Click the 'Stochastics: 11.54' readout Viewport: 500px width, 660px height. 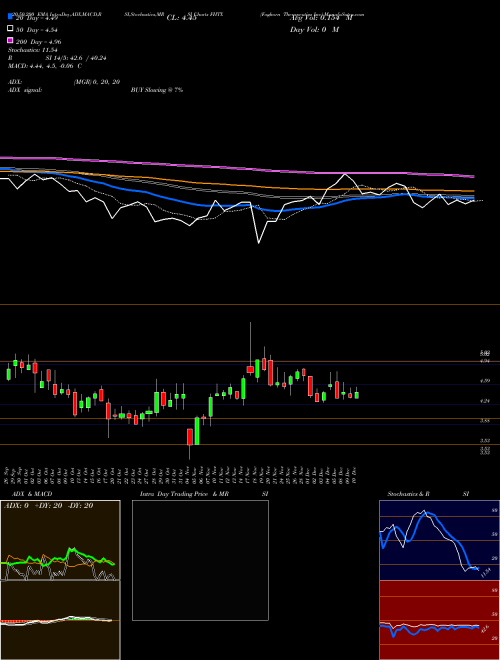point(32,50)
